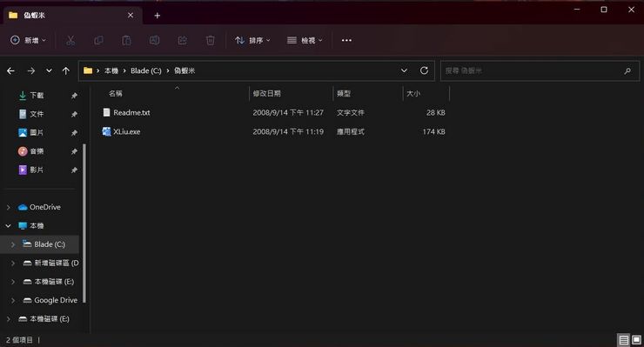The image size is (644, 347).
Task: Open recent locations chevron next to forward
Action: (49, 70)
